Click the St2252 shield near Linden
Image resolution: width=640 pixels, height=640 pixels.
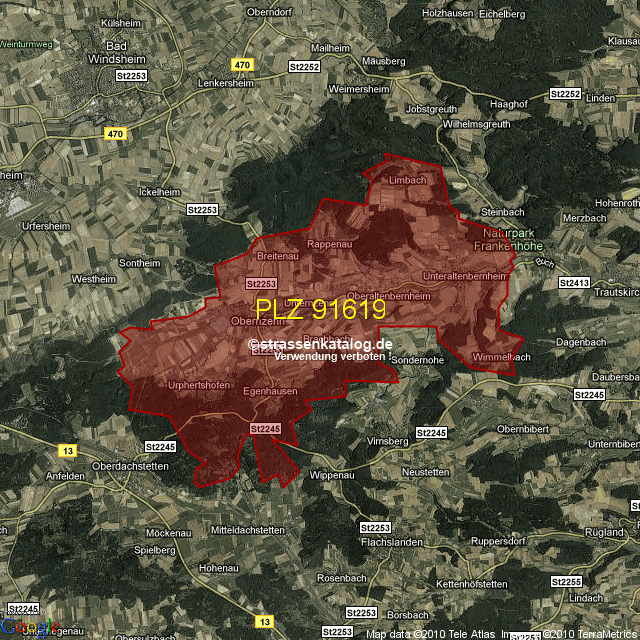[x=564, y=94]
